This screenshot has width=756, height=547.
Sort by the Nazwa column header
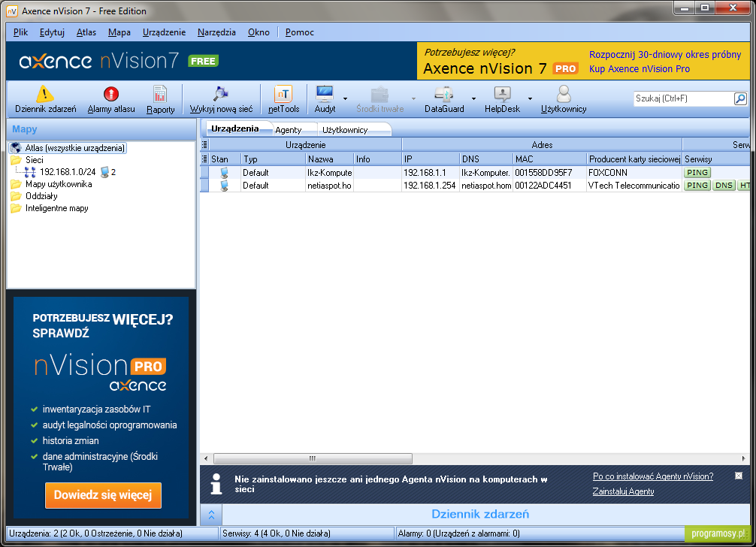coord(330,159)
